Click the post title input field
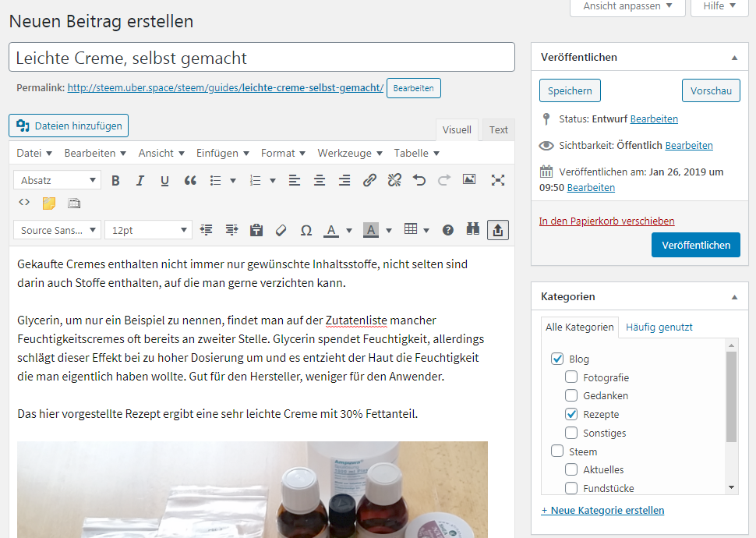Viewport: 756px width, 538px height. click(x=262, y=58)
